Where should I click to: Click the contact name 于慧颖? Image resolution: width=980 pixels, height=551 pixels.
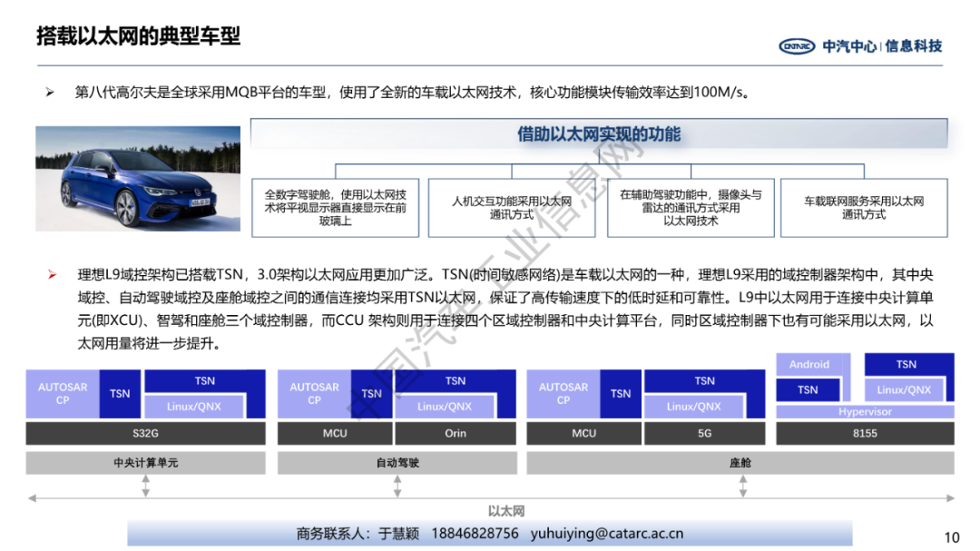click(x=398, y=534)
